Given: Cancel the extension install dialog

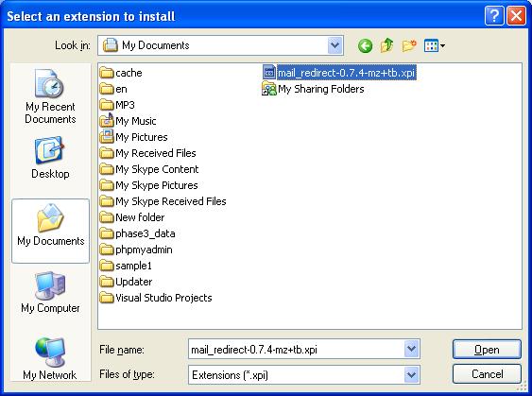Looking at the screenshot, I should [x=487, y=374].
